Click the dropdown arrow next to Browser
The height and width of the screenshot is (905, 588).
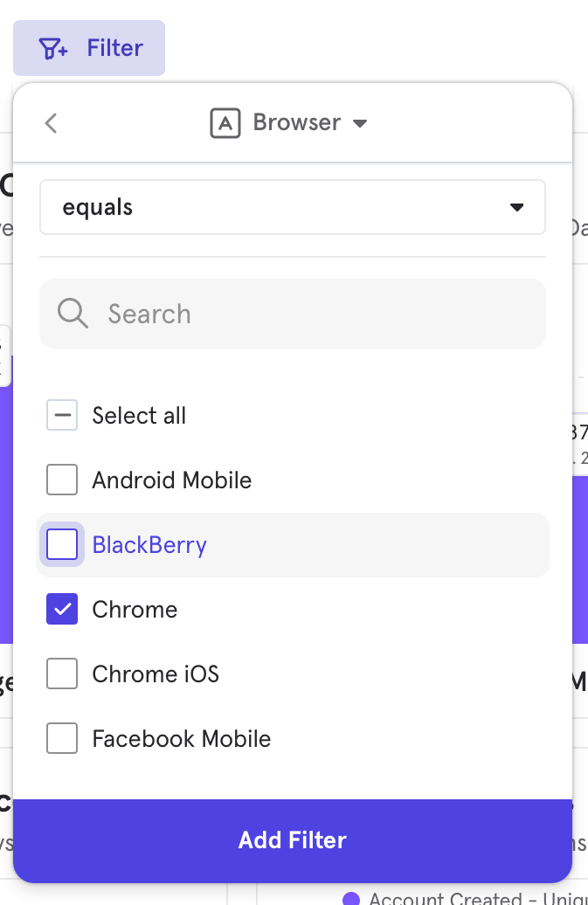point(359,123)
